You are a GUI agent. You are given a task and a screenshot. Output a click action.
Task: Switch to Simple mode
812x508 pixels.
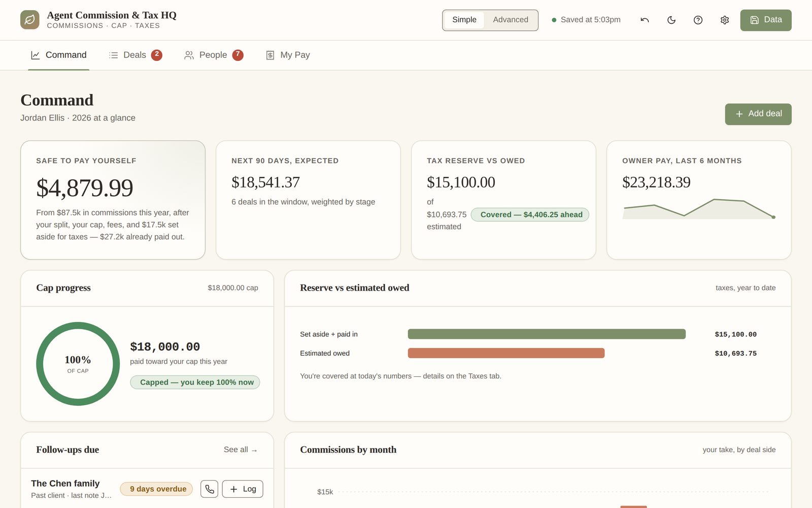coord(464,20)
